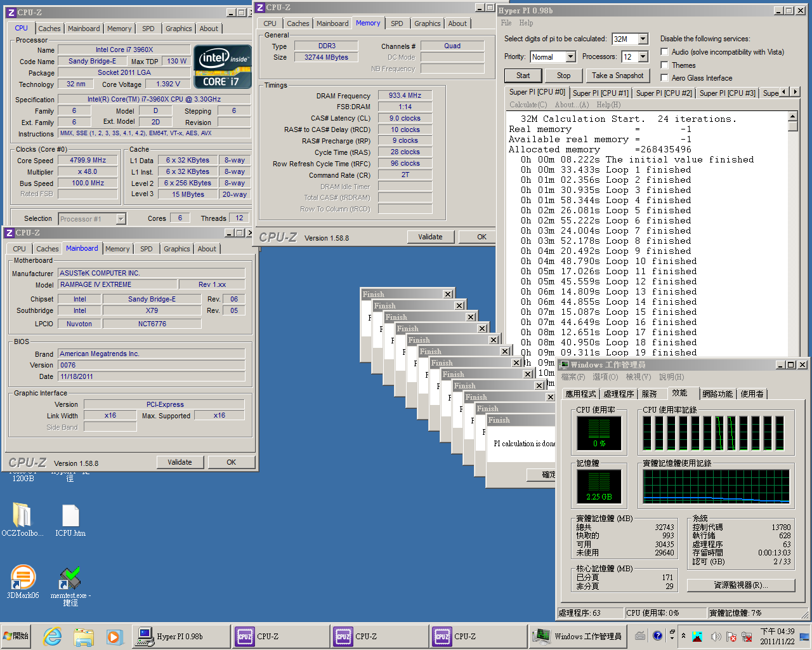Click the Start button in Hyper PI
Image resolution: width=812 pixels, height=650 pixels.
coord(523,76)
